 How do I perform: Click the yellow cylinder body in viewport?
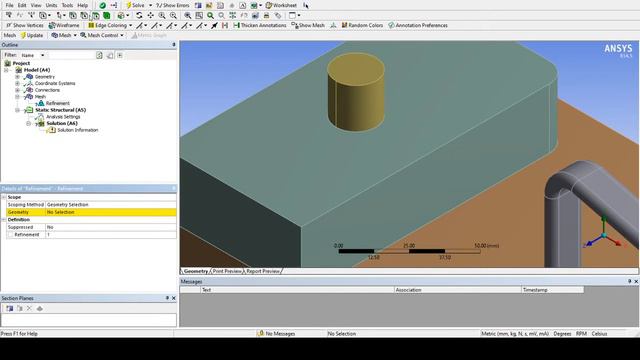point(356,92)
